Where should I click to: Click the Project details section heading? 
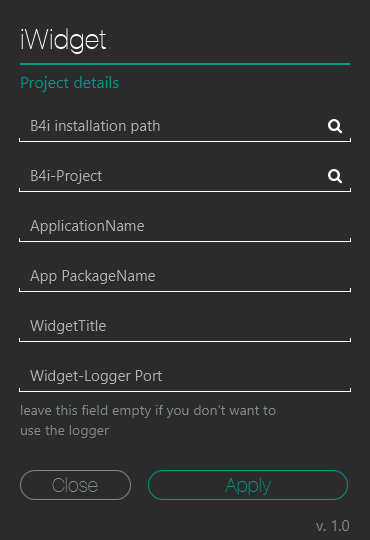[x=70, y=83]
